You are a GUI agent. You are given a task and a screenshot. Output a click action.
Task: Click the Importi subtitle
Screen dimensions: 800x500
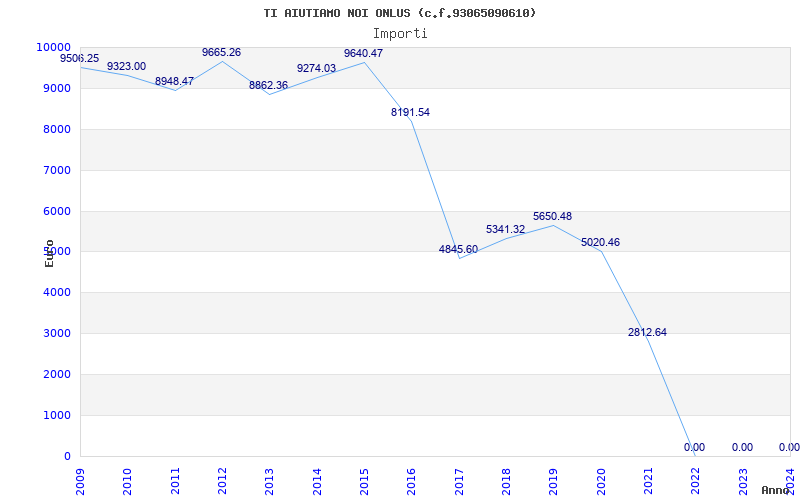tap(400, 34)
